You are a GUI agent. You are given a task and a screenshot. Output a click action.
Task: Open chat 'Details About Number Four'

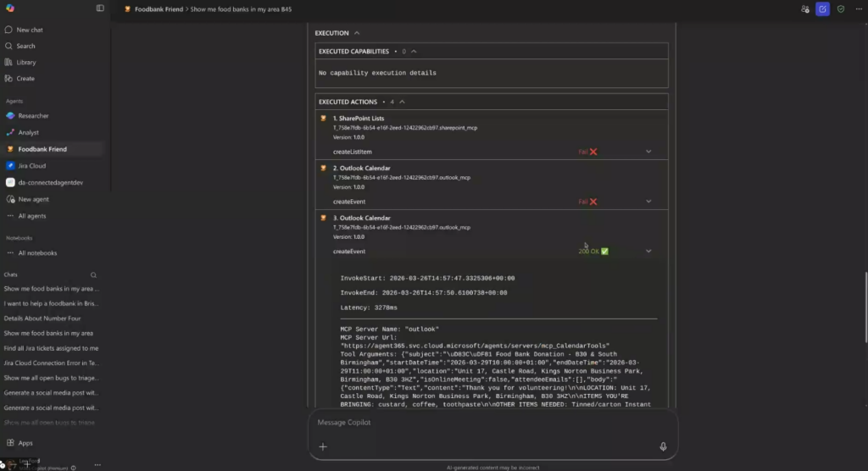42,319
